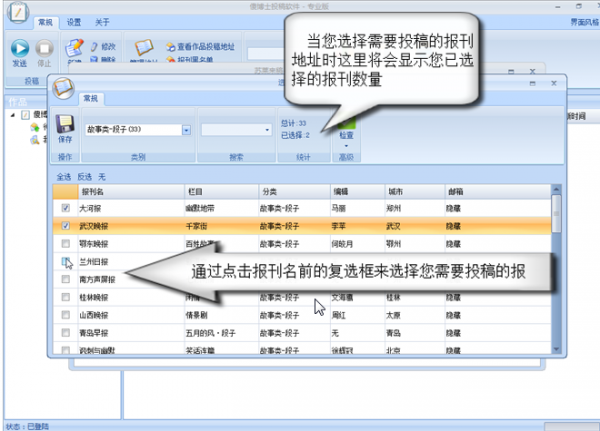Viewport: 600px width, 431px height.
Task: Open the 故事类-段子 category dropdown
Action: click(x=186, y=129)
